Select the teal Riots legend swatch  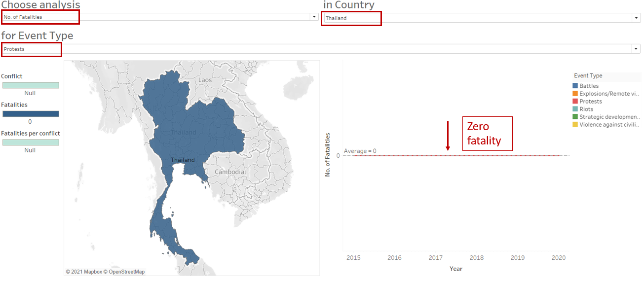click(x=575, y=109)
